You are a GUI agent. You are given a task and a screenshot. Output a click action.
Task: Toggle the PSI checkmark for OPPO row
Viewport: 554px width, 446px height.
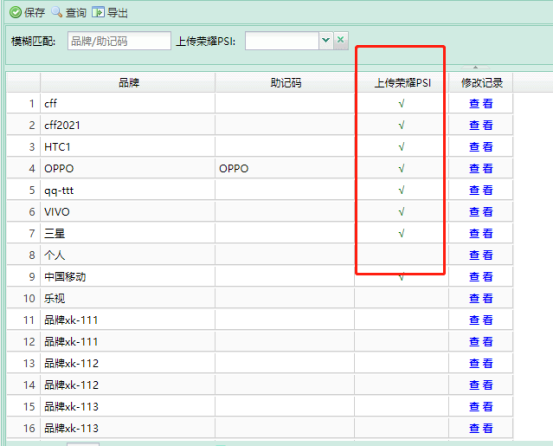tap(401, 169)
